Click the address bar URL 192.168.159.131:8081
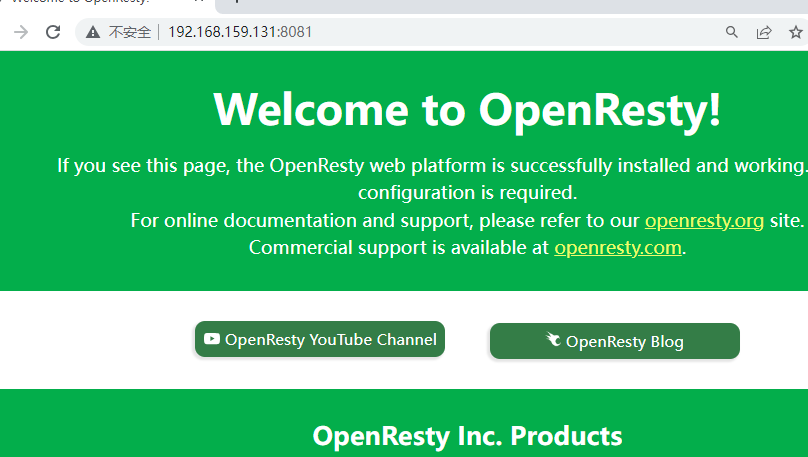Viewport: 808px width, 457px height. click(x=240, y=32)
